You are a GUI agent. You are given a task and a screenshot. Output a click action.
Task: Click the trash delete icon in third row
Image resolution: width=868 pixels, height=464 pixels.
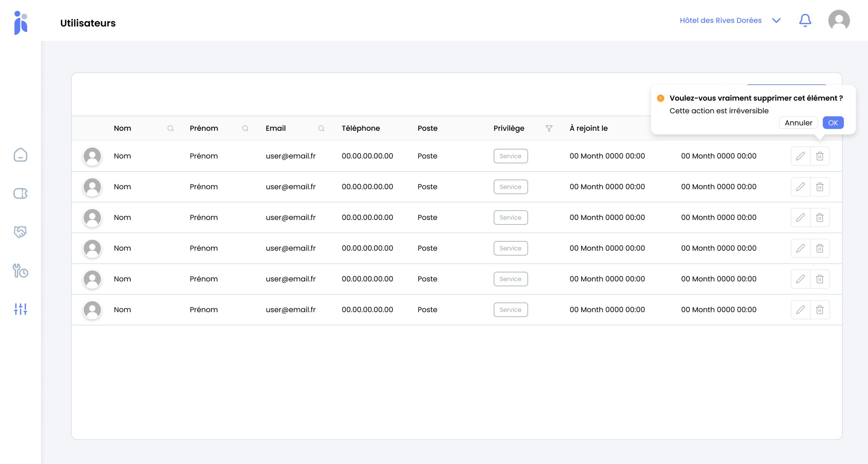click(x=820, y=218)
